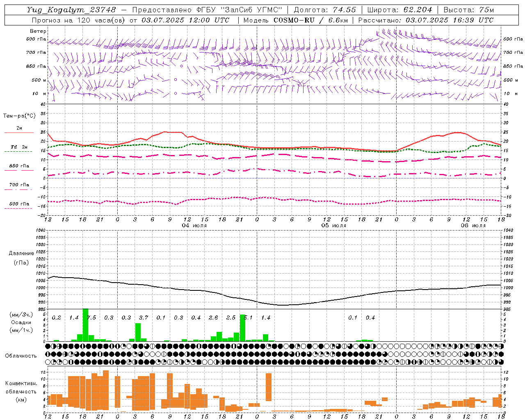Image resolution: width=525 pixels, height=420 pixels.
Task: Click the red 2м temperature legend line
Action: point(19,132)
